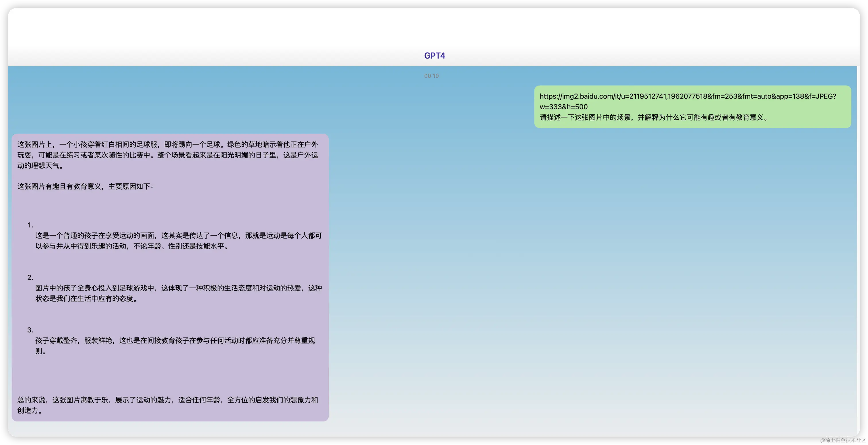Click the 稀土掘金技术社区 watermark
The height and width of the screenshot is (445, 868).
[842, 440]
